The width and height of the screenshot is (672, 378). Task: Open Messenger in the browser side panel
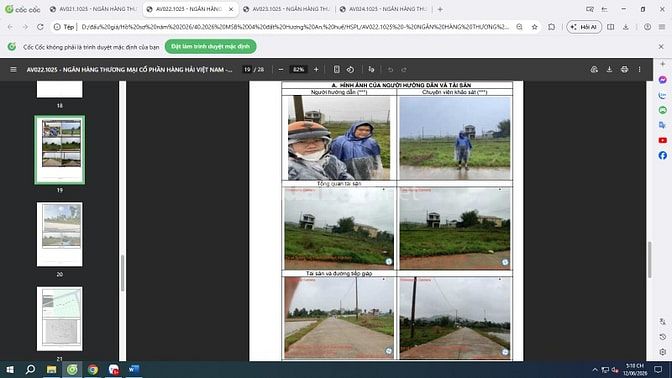[x=663, y=80]
